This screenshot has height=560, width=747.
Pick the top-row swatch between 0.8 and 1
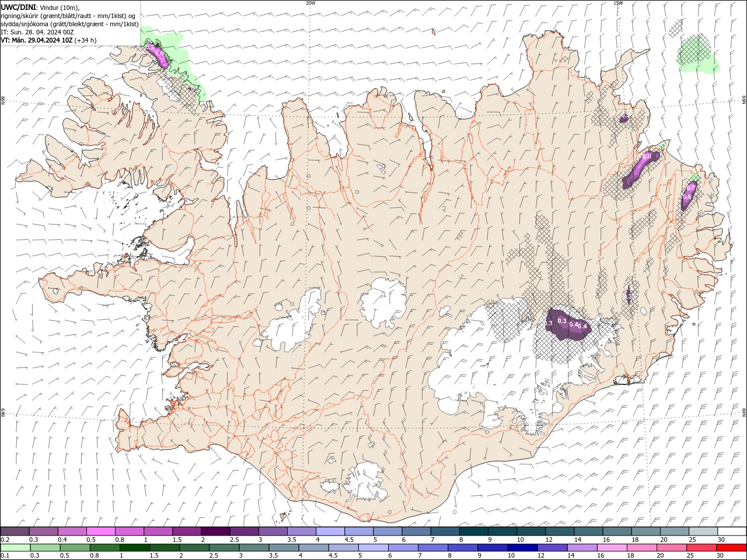pyautogui.click(x=129, y=531)
